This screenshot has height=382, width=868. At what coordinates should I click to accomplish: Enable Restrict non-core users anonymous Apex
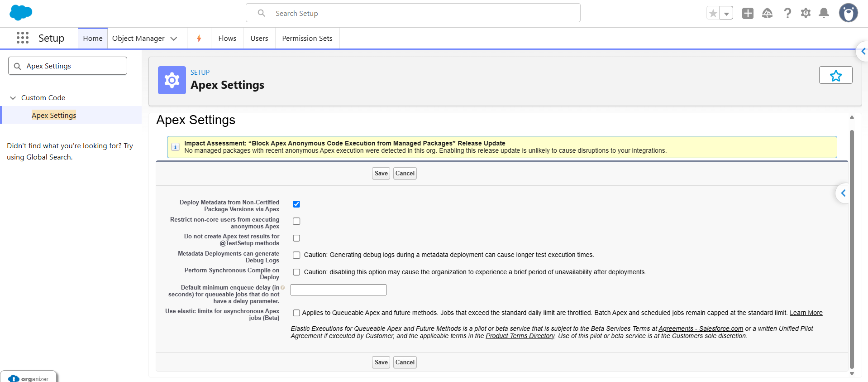click(296, 221)
